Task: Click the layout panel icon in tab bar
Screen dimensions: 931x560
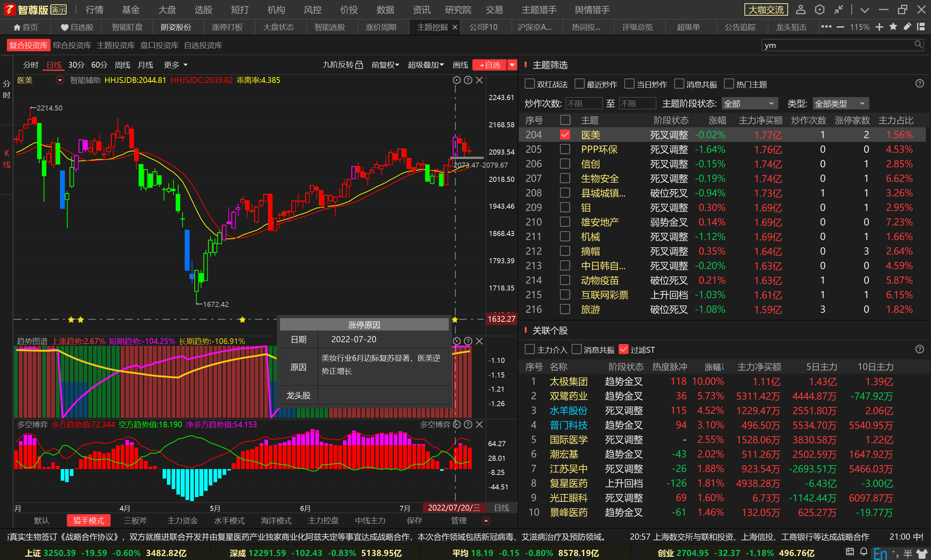Action: pyautogui.click(x=921, y=27)
